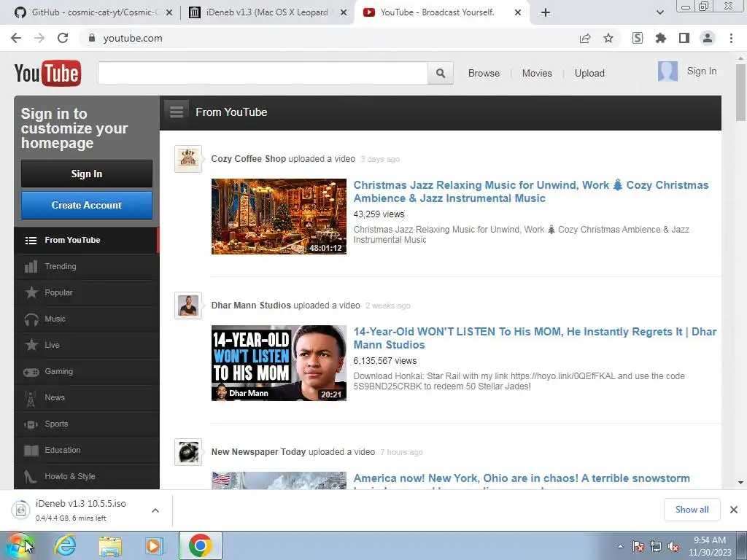The height and width of the screenshot is (560, 747).
Task: Click the Christmas jazz video thumbnail
Action: pos(279,217)
